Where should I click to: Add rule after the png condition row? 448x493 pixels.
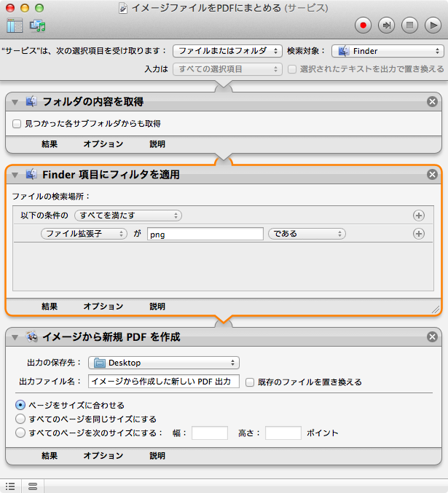pos(418,234)
